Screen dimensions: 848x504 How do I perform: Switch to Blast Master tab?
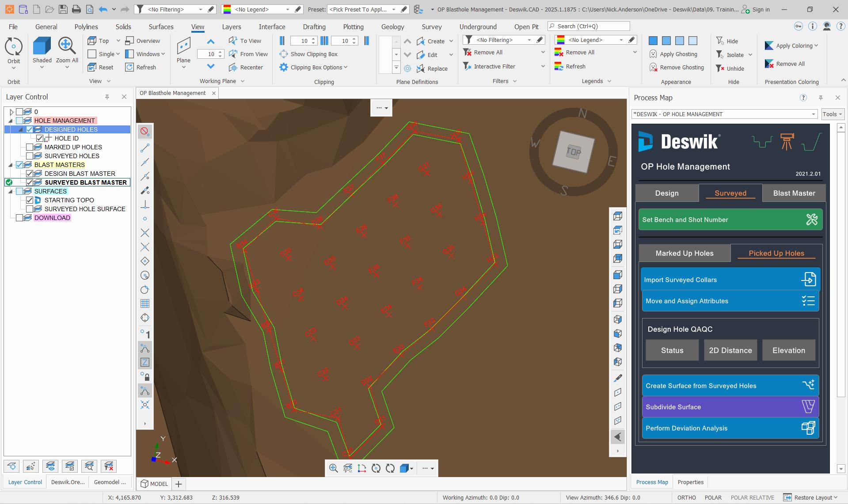click(x=794, y=193)
